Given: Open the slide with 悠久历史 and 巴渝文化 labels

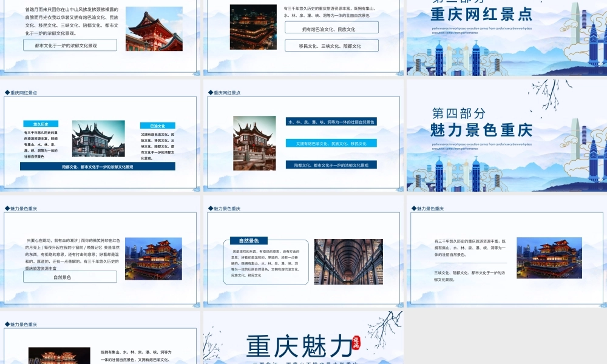Looking at the screenshot, I should coord(100,135).
